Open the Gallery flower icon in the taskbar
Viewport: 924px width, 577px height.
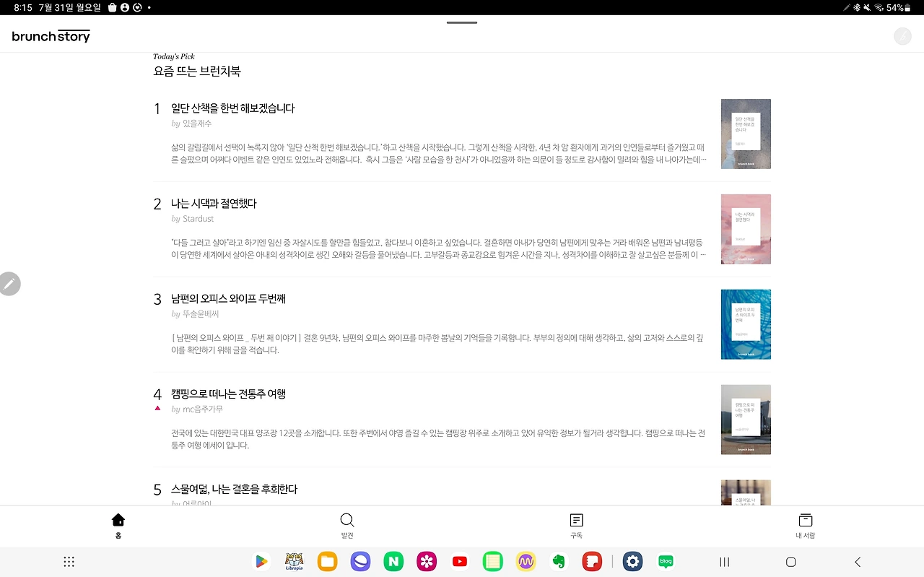coord(427,562)
